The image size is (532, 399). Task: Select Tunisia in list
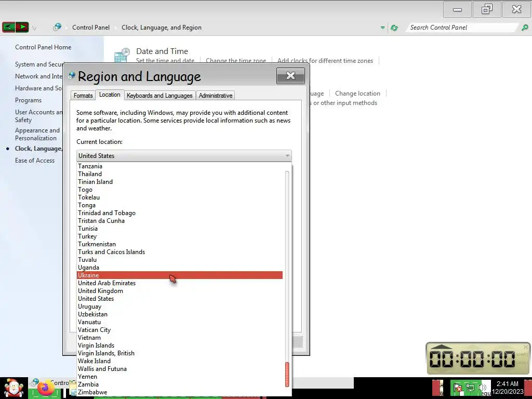tap(180, 229)
